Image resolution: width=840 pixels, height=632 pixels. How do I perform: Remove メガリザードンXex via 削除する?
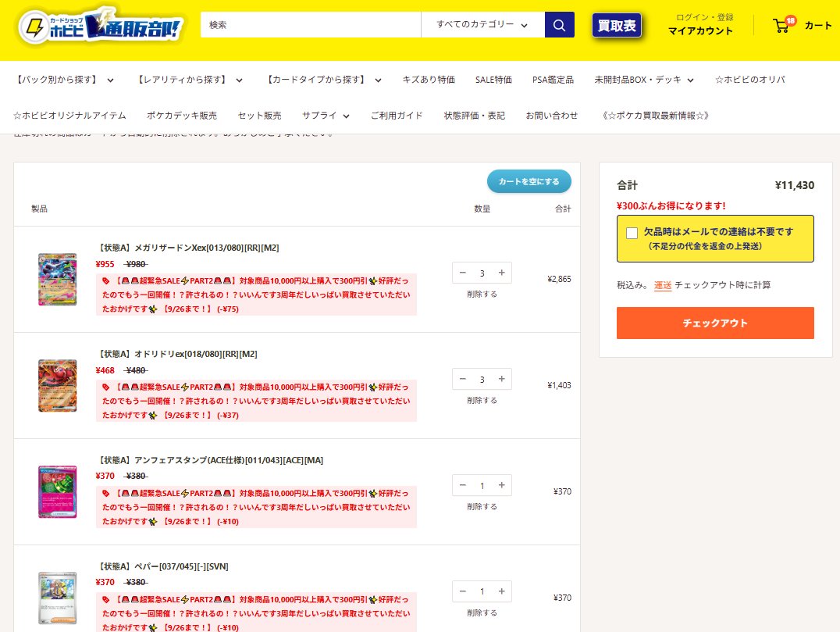(482, 294)
